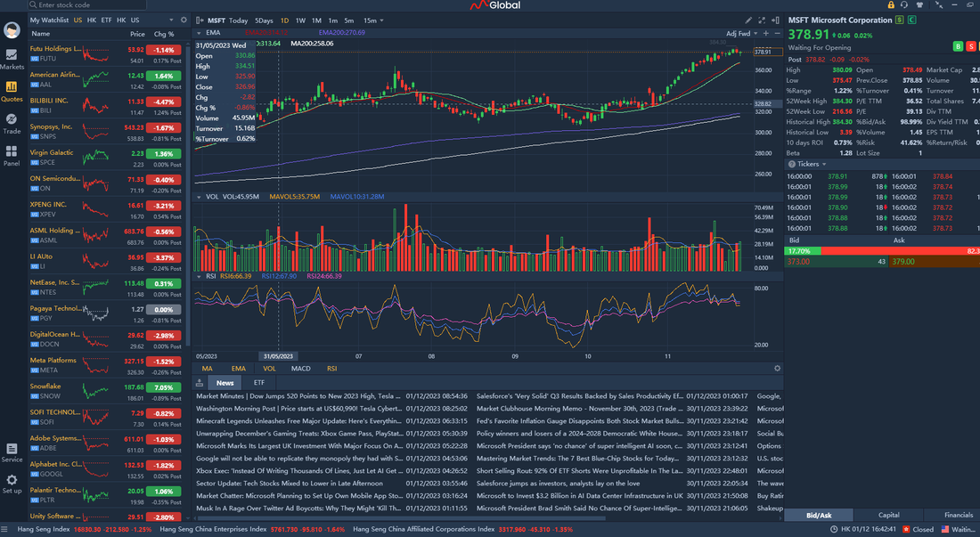Zoom out chart with minus icon
The width and height of the screenshot is (980, 537).
point(778,33)
